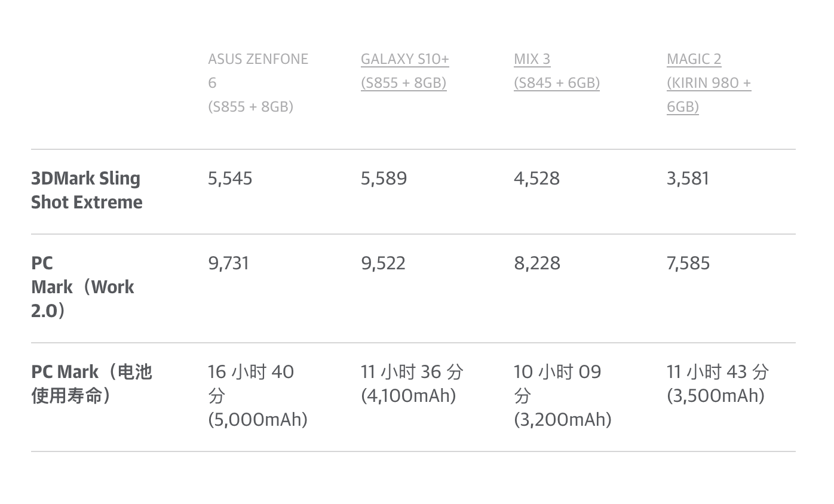Screen dimensions: 834x504
Task: Click the (5,000mAh) capacity text
Action: [257, 420]
